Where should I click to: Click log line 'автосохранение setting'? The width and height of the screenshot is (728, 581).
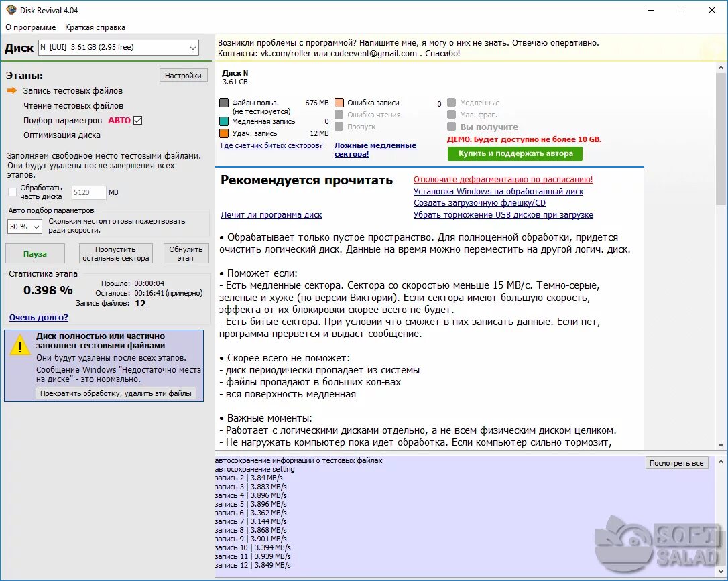[x=255, y=469]
